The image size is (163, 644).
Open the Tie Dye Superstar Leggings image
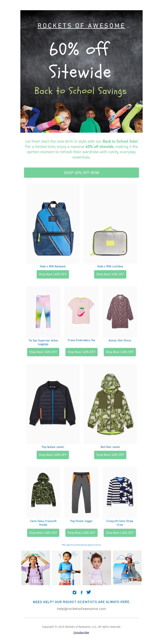[43, 312]
